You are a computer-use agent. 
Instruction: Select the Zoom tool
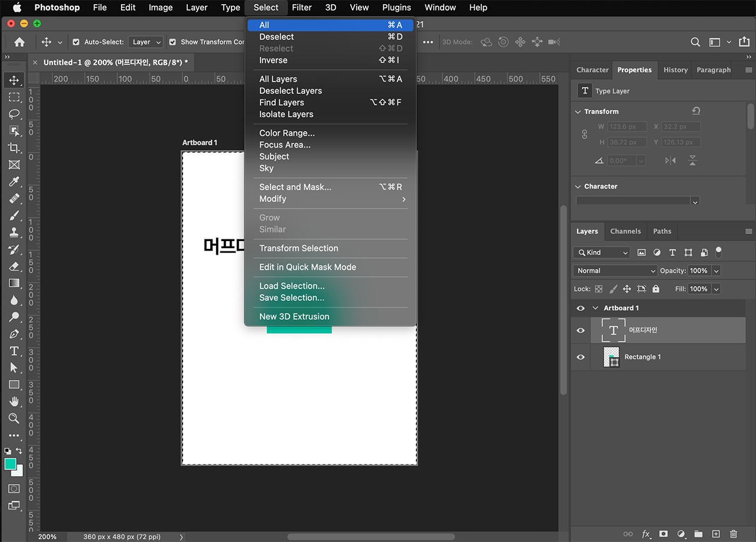[x=14, y=418]
